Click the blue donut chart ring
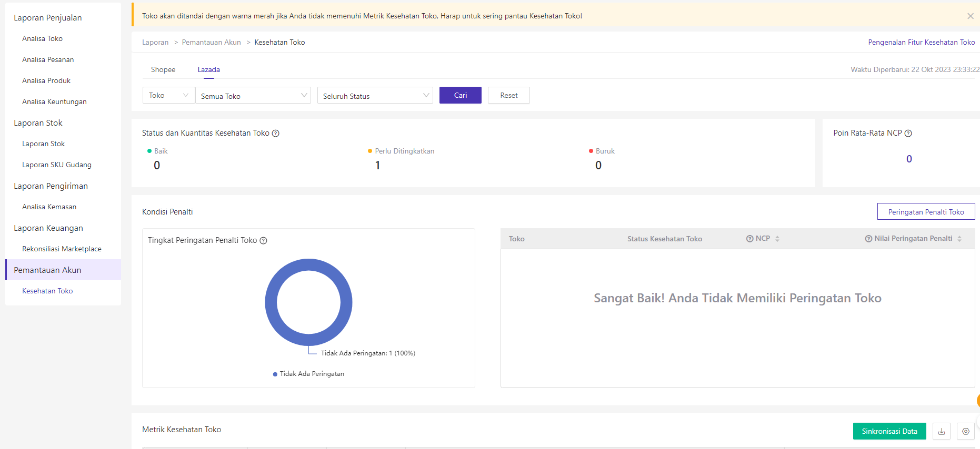The height and width of the screenshot is (449, 980). pos(271,302)
